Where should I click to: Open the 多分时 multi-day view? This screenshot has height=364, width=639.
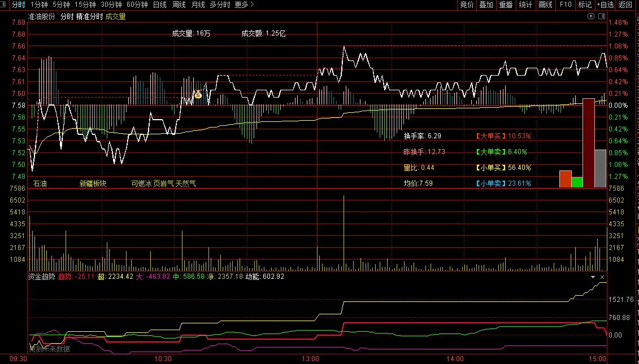tap(220, 5)
